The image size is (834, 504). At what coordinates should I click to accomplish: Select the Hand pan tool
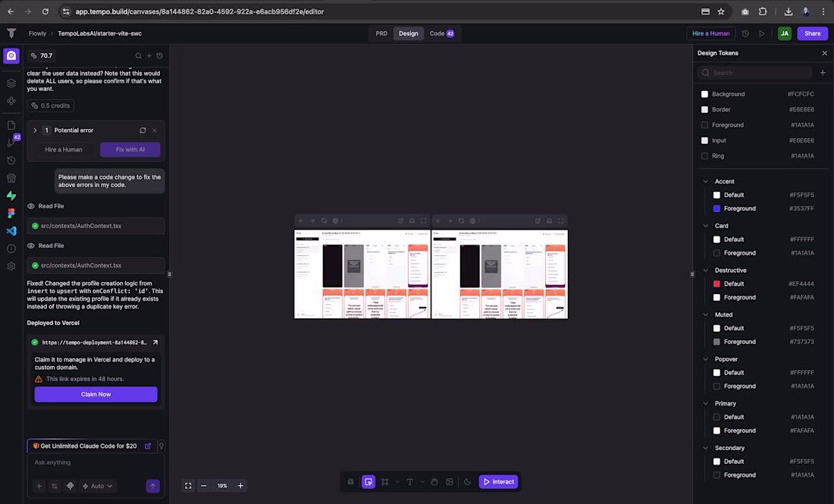click(434, 482)
